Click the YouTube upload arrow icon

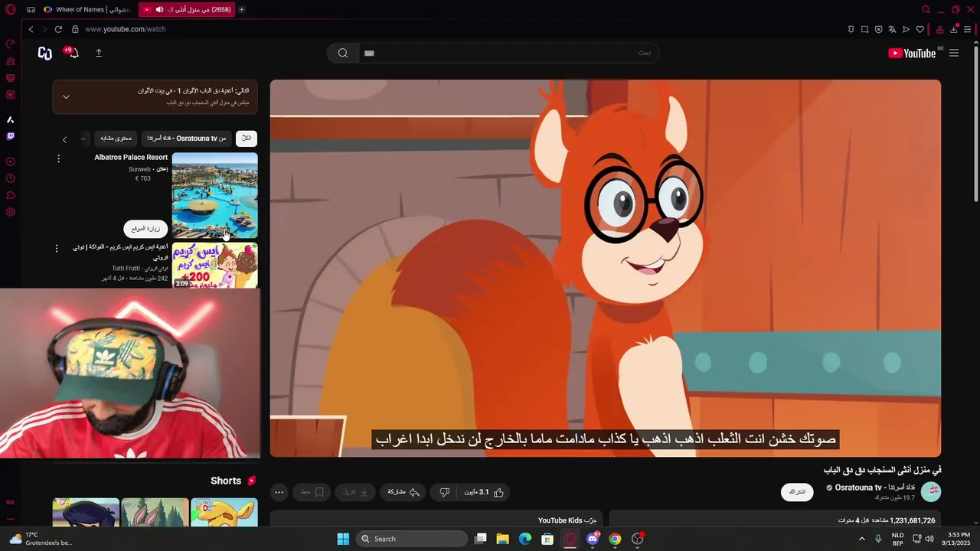click(x=98, y=53)
